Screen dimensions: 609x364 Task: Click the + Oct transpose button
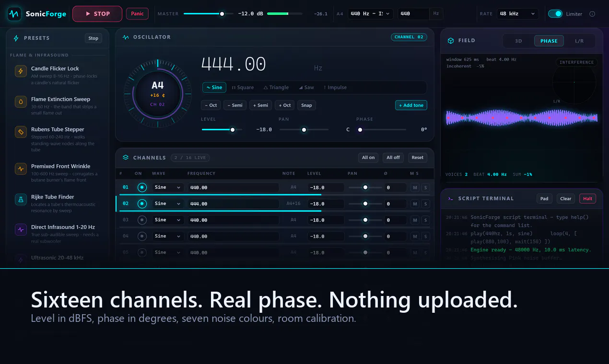click(285, 105)
